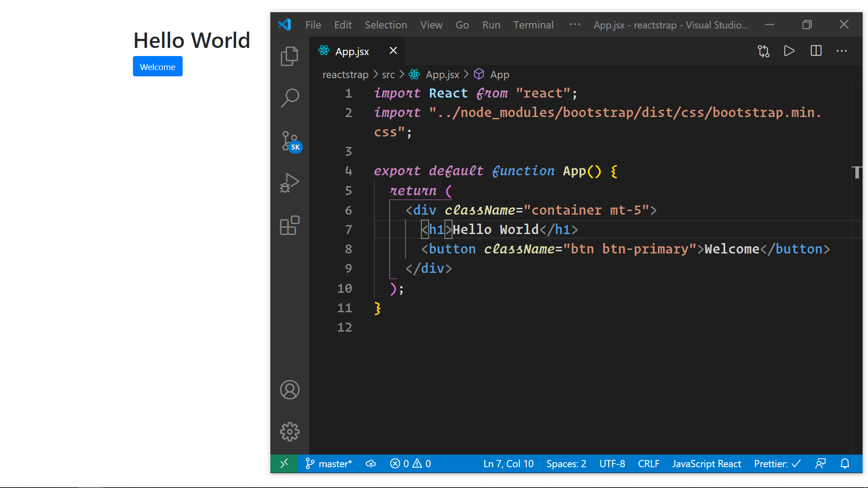Click the remote window indicator
The height and width of the screenshot is (488, 868).
click(x=284, y=464)
